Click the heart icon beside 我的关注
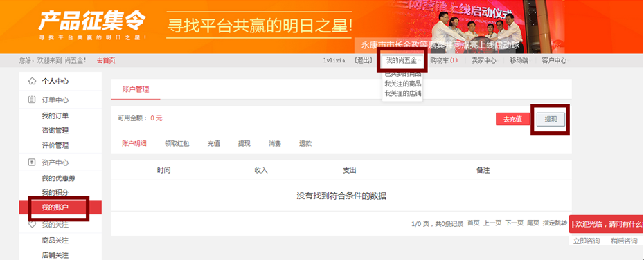This screenshot has height=260, width=644. click(32, 225)
